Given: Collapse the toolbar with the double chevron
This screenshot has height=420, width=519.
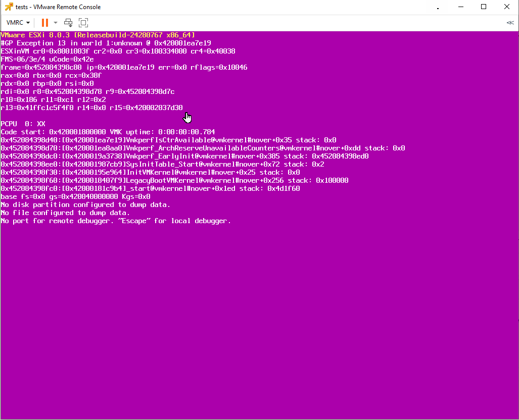Looking at the screenshot, I should pos(510,23).
